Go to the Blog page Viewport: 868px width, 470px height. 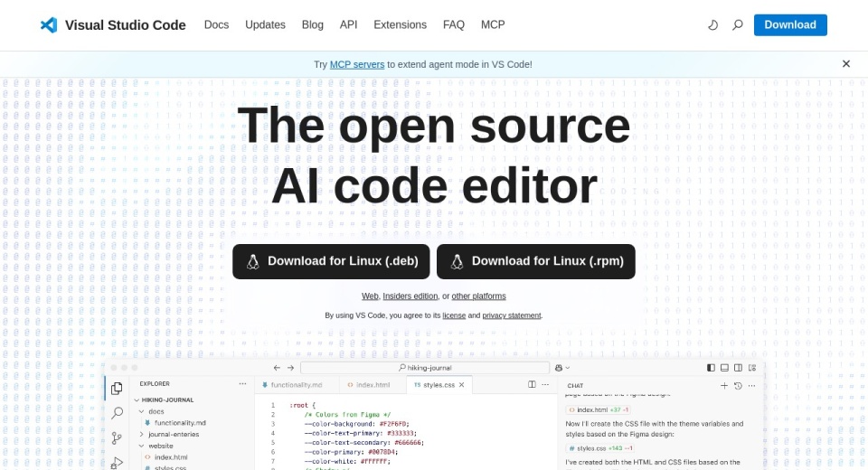pos(312,25)
